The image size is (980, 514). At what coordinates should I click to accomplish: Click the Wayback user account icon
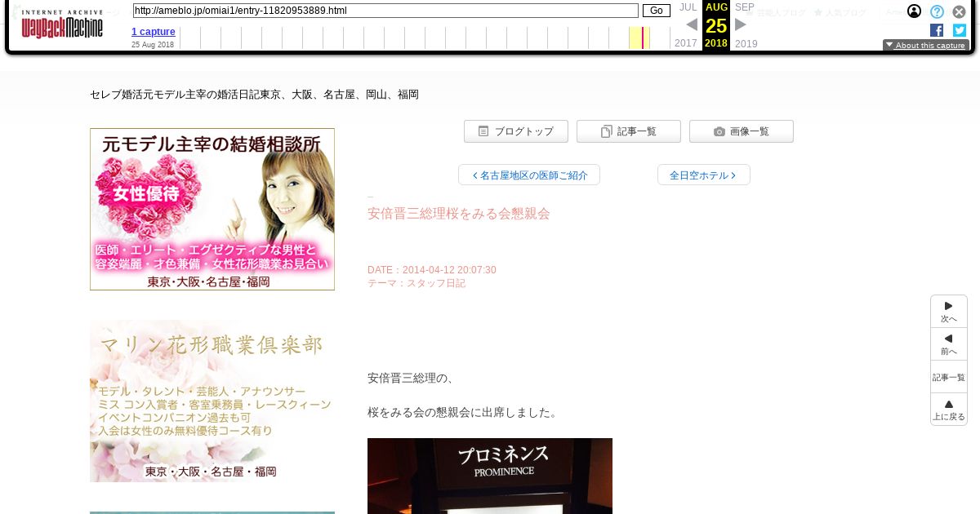point(915,11)
